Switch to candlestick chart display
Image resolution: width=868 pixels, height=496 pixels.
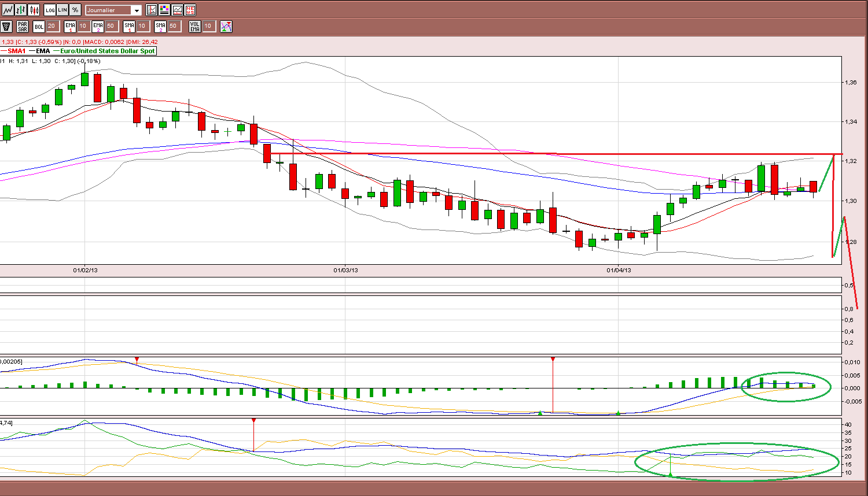[34, 10]
